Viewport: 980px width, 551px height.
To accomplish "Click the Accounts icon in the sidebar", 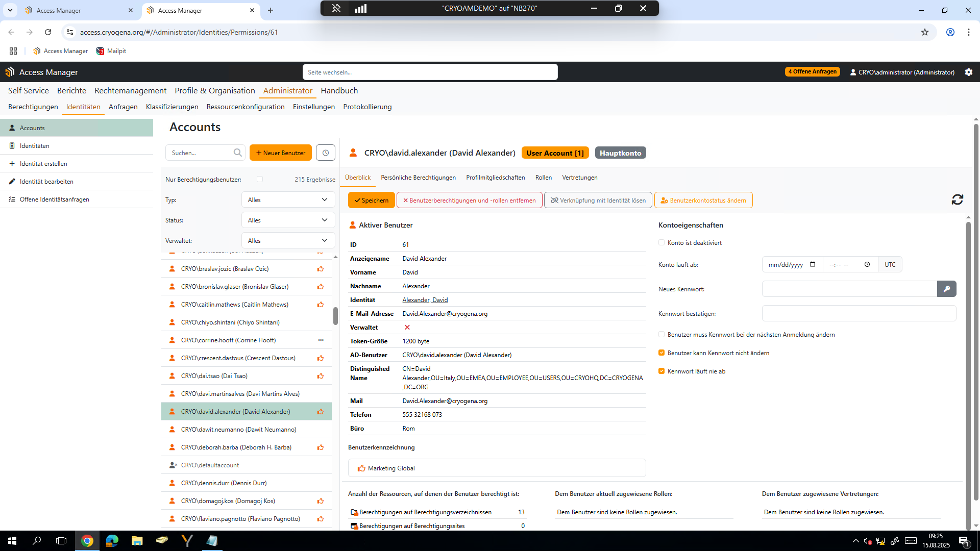I will [x=11, y=128].
